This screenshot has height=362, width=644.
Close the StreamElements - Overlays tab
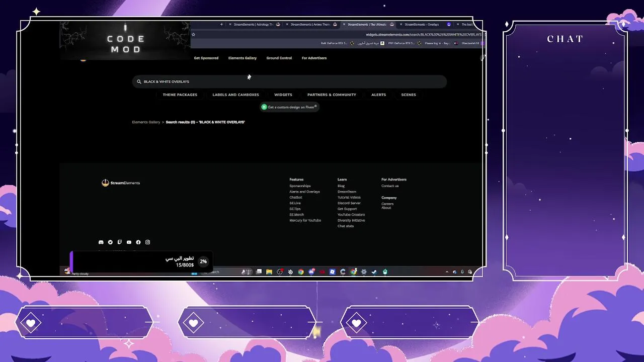[401, 24]
